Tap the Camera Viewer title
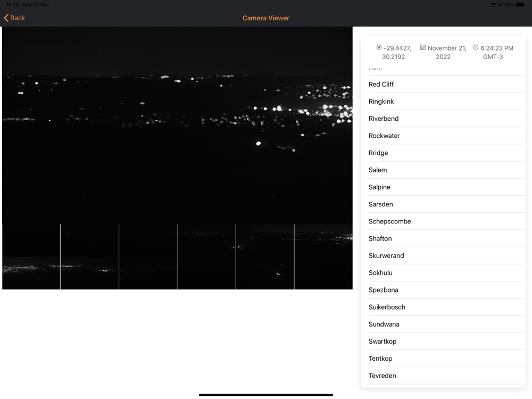This screenshot has width=532, height=399. [x=265, y=18]
